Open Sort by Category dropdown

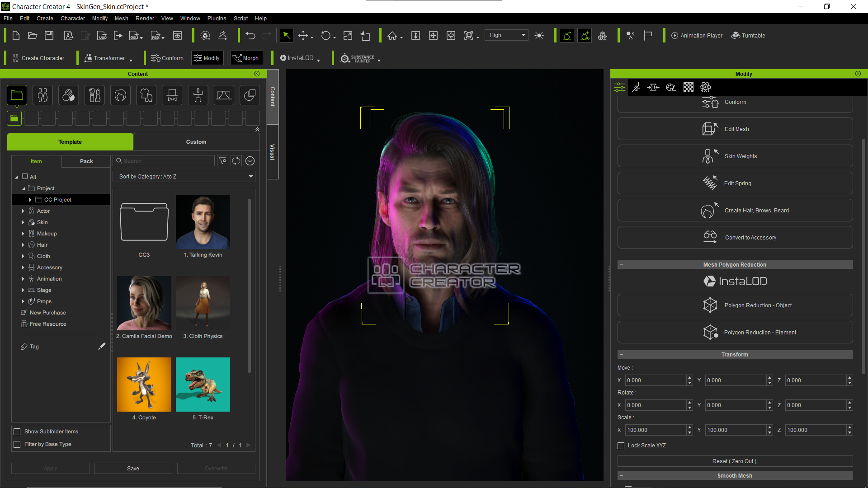(x=184, y=177)
